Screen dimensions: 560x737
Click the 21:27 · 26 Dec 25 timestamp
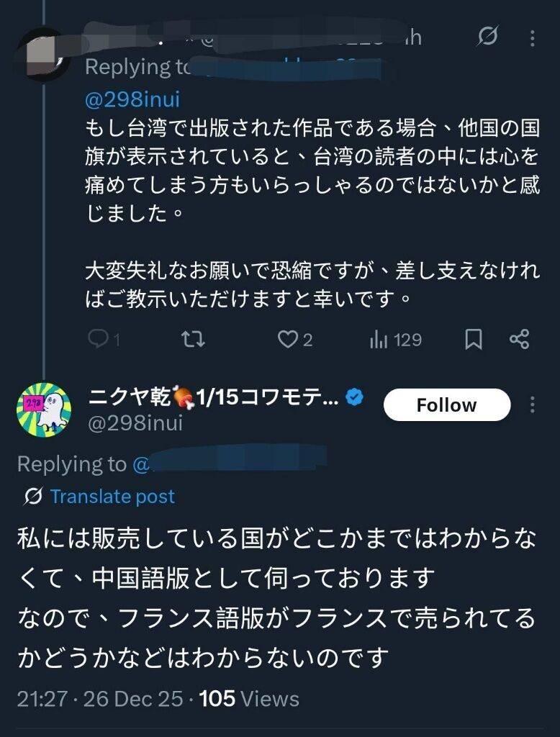(101, 698)
